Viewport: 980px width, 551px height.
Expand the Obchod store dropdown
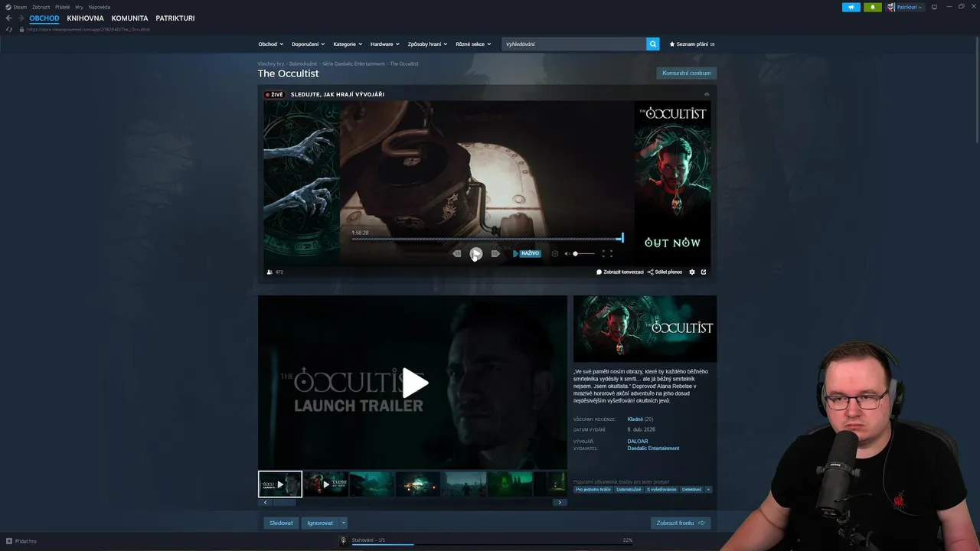pos(270,44)
